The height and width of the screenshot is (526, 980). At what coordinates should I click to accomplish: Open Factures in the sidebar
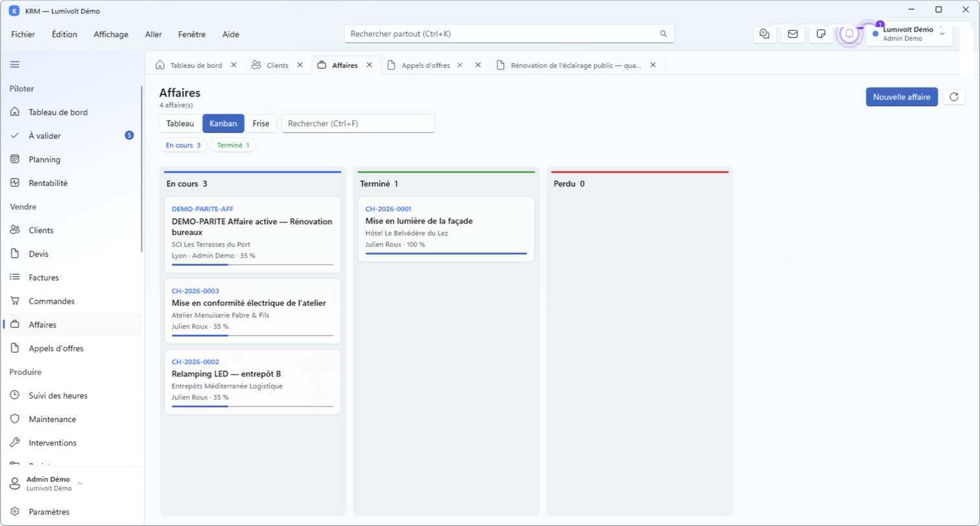tap(71, 277)
